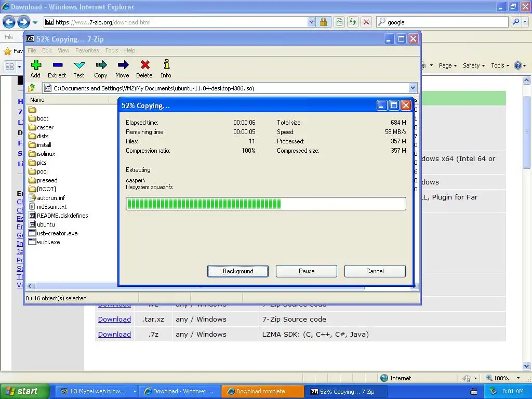Image resolution: width=532 pixels, height=399 pixels.
Task: Click the green copy progress bar
Action: point(266,204)
